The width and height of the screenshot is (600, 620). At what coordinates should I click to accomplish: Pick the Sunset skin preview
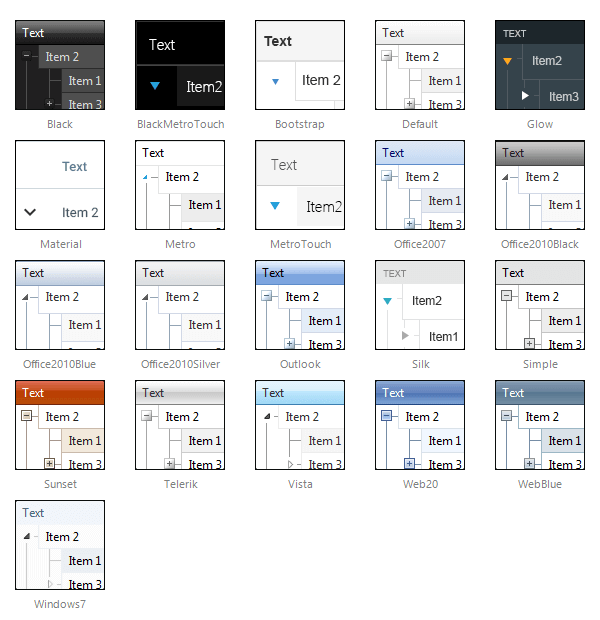tap(60, 425)
